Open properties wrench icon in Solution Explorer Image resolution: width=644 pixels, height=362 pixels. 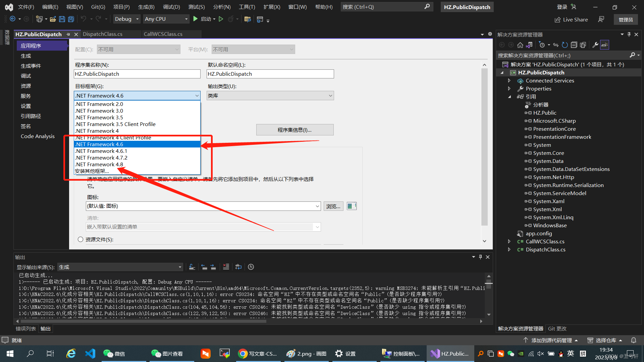(595, 45)
